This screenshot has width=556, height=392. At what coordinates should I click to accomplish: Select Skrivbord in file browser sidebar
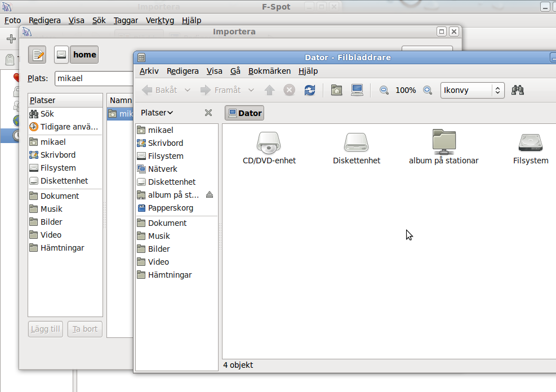176,143
